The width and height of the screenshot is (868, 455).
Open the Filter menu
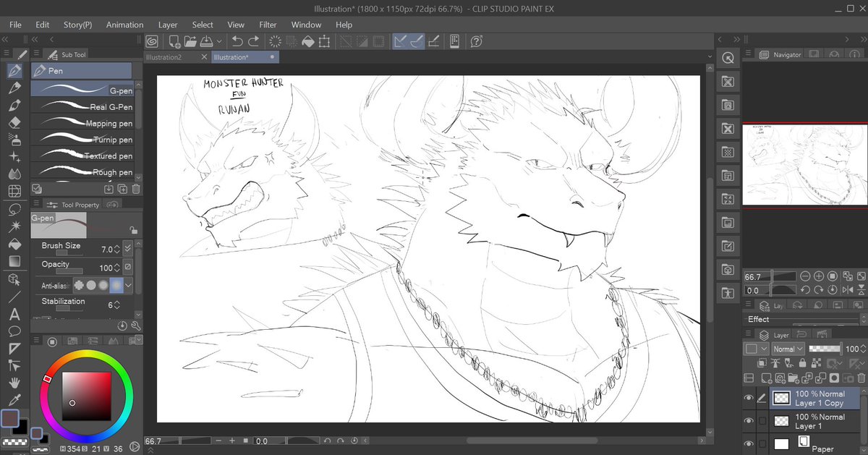coord(268,25)
